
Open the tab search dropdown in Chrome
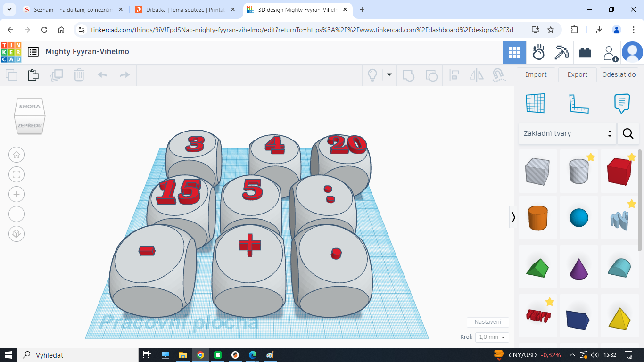click(10, 9)
